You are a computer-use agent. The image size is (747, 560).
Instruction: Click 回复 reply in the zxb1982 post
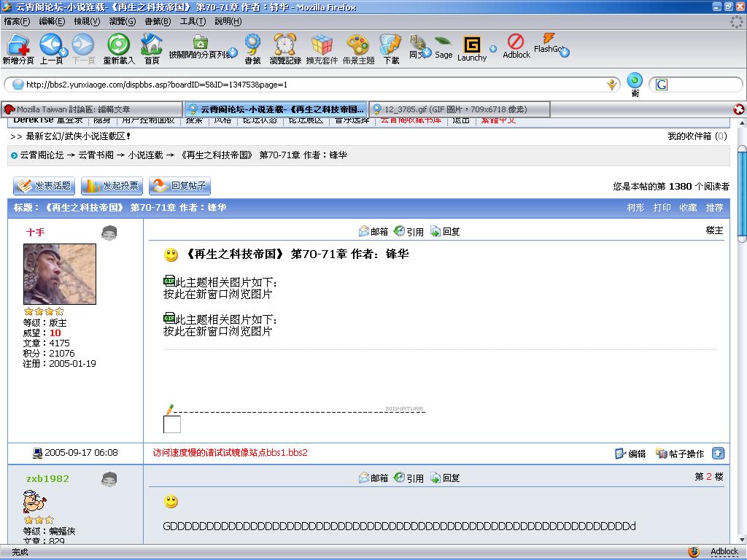coord(445,478)
